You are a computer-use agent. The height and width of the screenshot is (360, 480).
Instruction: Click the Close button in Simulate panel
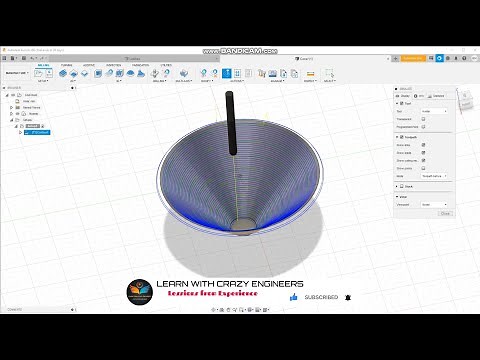click(x=445, y=213)
